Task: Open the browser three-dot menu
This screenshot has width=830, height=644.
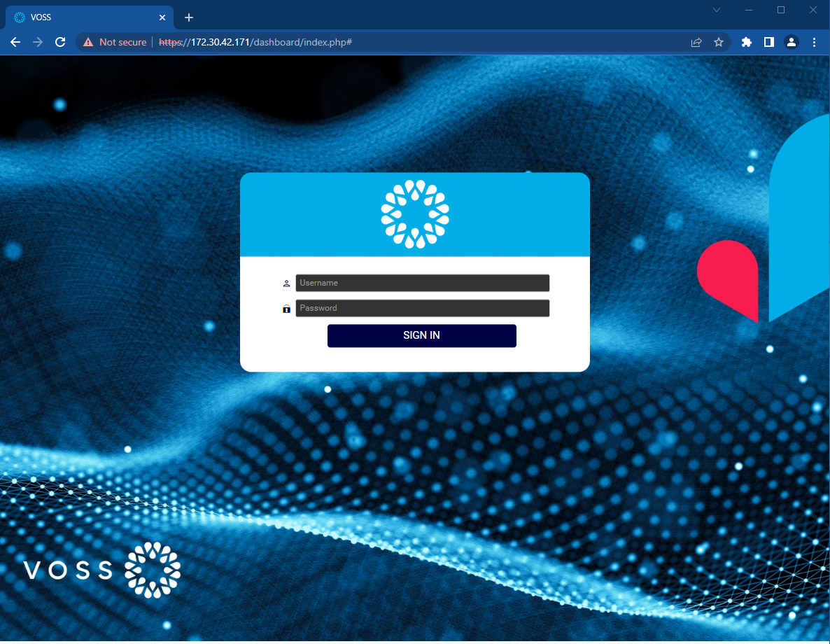Action: pyautogui.click(x=814, y=42)
